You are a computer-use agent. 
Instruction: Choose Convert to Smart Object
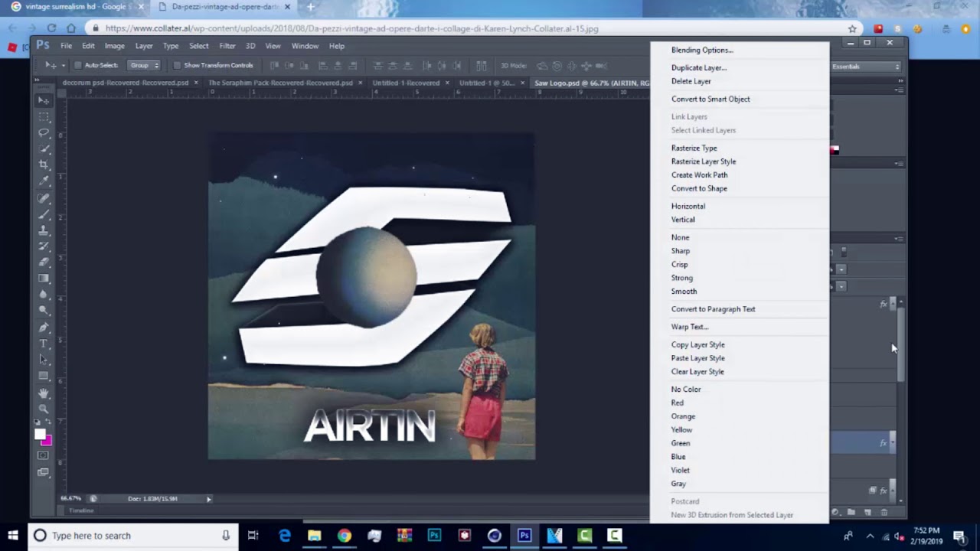710,99
